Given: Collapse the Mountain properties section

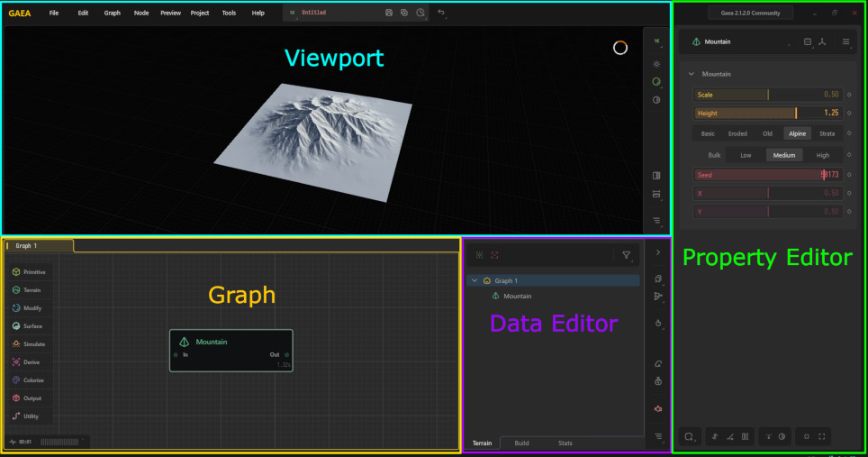Looking at the screenshot, I should (x=691, y=74).
